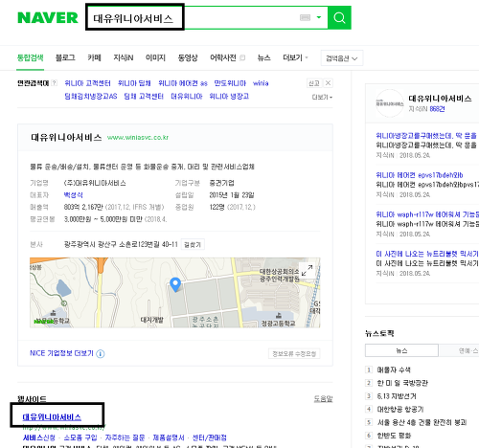Select the 뉴스 tab in 뉴스토픽
The height and width of the screenshot is (448, 479).
401,350
